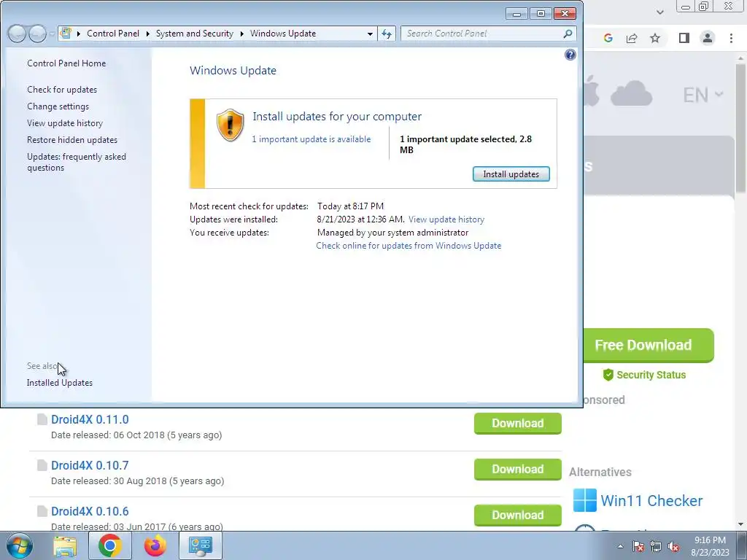The image size is (747, 560).
Task: Open the EN language dropdown on webpage
Action: point(703,96)
